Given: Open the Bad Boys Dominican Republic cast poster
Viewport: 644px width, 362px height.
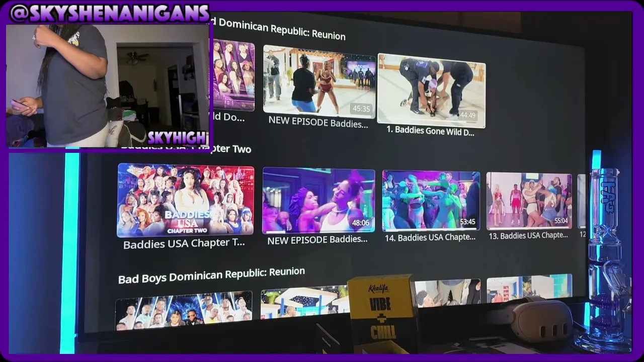Looking at the screenshot, I should (184, 311).
